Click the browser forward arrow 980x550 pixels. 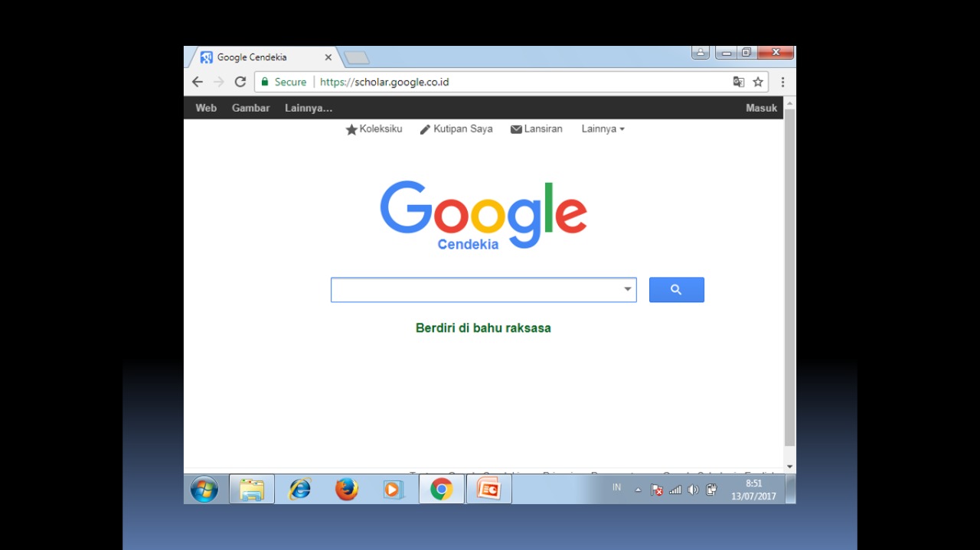tap(219, 82)
